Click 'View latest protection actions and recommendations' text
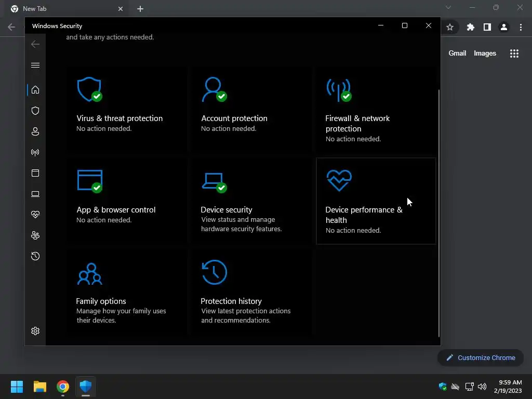Image resolution: width=532 pixels, height=399 pixels. coord(246,315)
